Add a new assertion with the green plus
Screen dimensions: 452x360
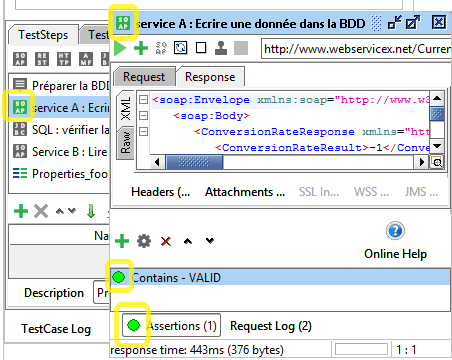(x=122, y=241)
